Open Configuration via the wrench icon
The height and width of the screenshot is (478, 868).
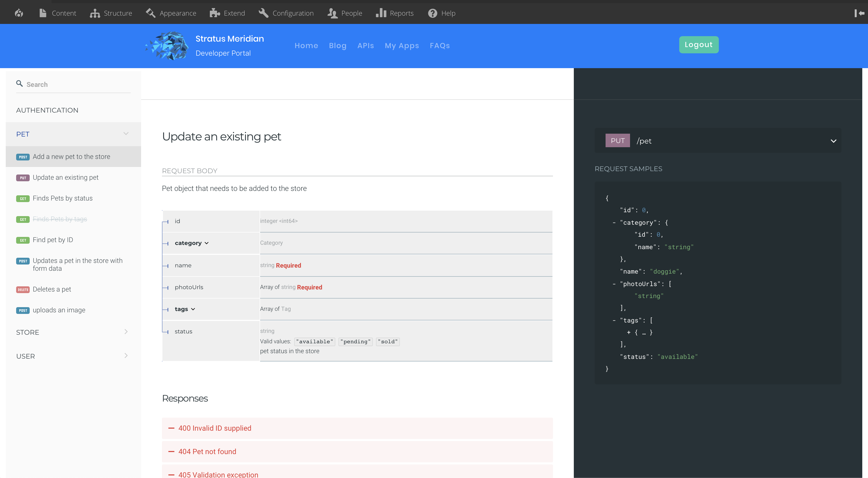(263, 13)
